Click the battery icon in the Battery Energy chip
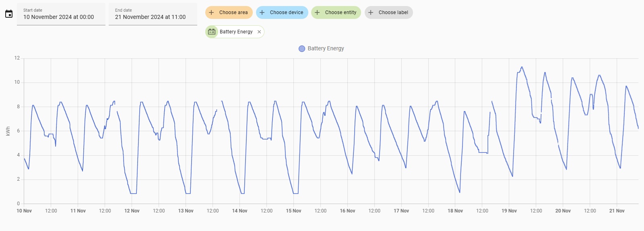This screenshot has height=231, width=644. [212, 32]
